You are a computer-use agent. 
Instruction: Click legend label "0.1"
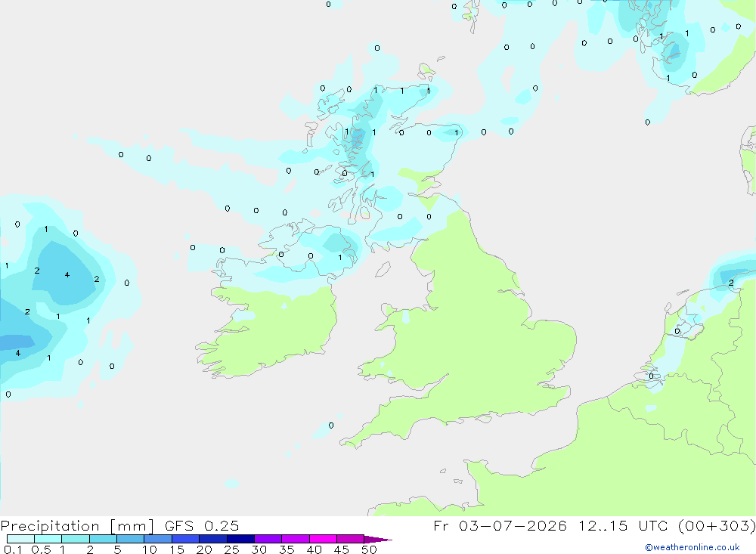point(13,549)
